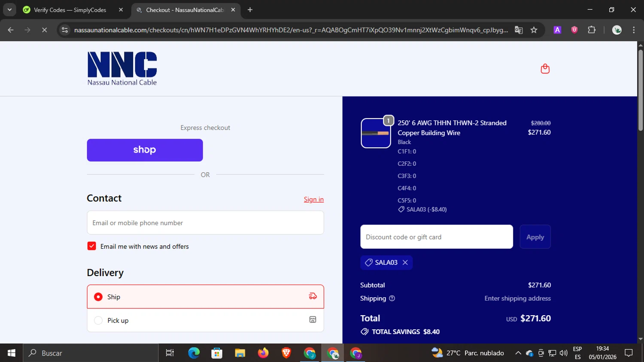Click the weather 27°C Parc. nublado widget
644x362 pixels.
pos(468,353)
